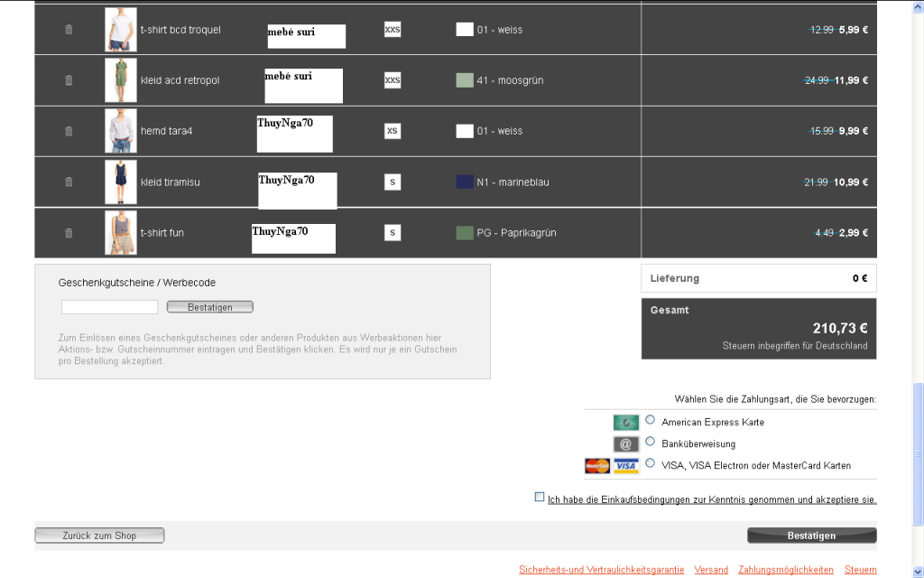Screen dimensions: 924x578
Task: Click the size xxs box for t-shirt bcd troquel
Action: point(393,30)
